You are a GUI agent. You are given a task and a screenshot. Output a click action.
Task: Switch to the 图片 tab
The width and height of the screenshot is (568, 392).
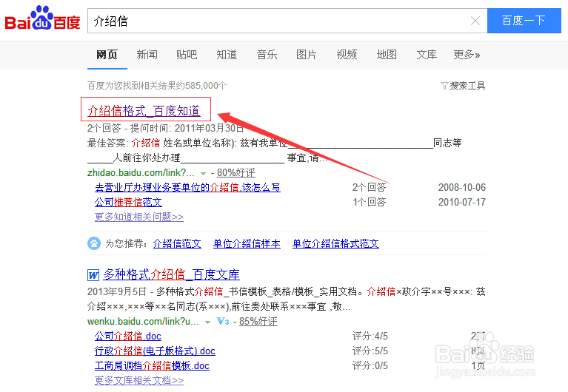click(x=307, y=55)
